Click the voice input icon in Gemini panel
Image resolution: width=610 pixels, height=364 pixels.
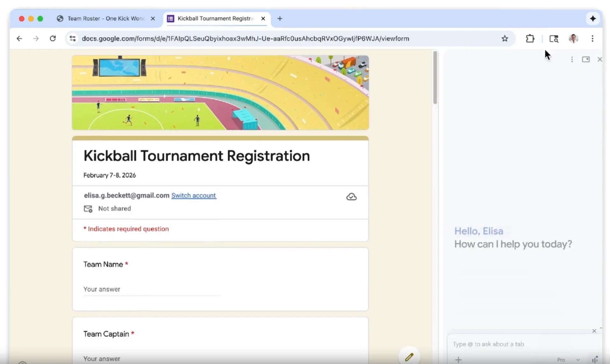(595, 360)
